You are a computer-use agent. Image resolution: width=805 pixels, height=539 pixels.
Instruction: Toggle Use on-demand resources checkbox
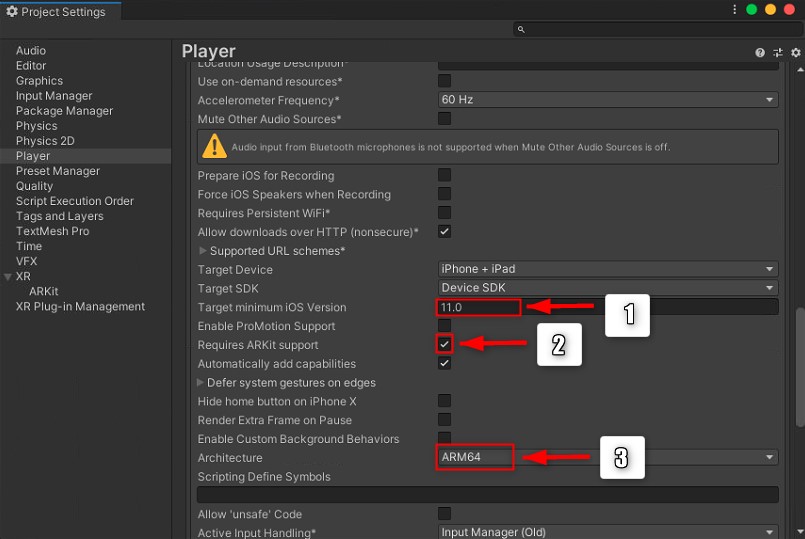445,81
